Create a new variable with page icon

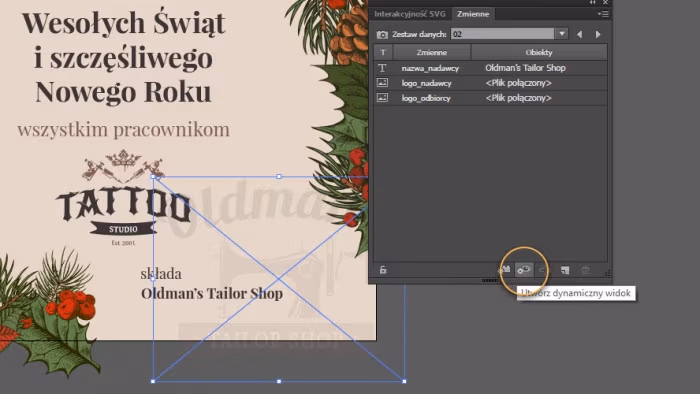(x=565, y=270)
